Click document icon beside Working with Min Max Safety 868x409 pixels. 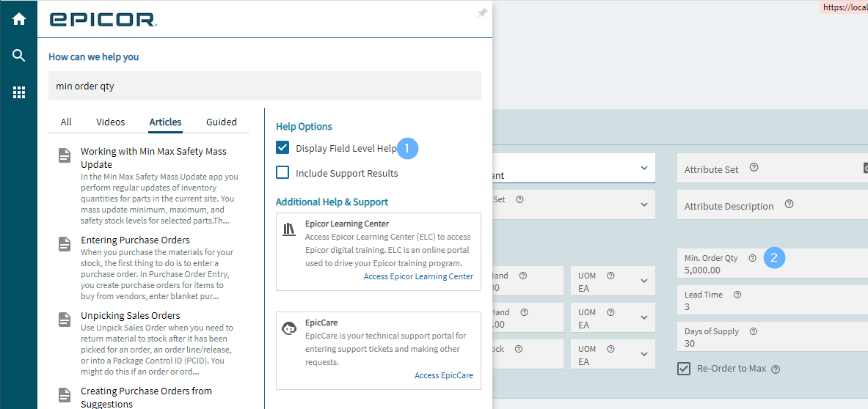click(x=65, y=155)
